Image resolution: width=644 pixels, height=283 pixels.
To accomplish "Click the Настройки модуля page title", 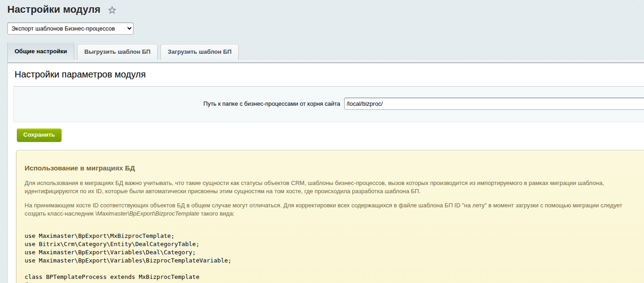I will [54, 9].
